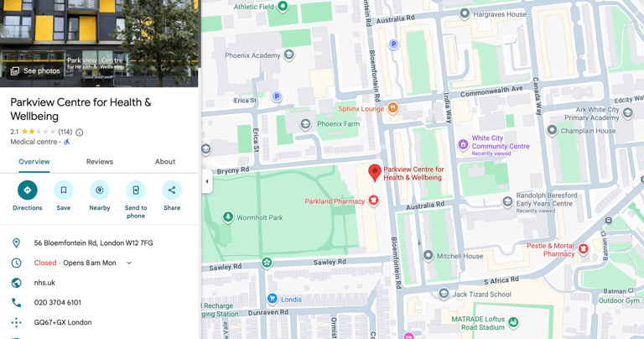Click Wormholt Park marker on map
Image resolution: width=644 pixels, height=339 pixels.
click(228, 216)
